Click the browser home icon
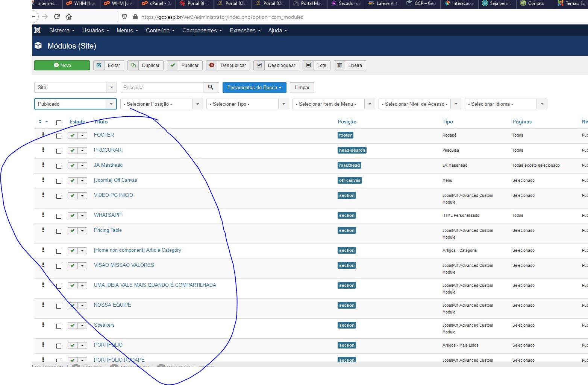 [69, 17]
